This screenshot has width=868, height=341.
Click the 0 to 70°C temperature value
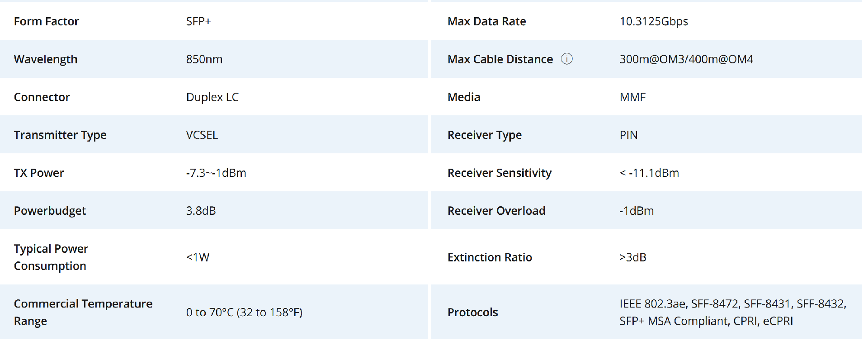coord(245,313)
